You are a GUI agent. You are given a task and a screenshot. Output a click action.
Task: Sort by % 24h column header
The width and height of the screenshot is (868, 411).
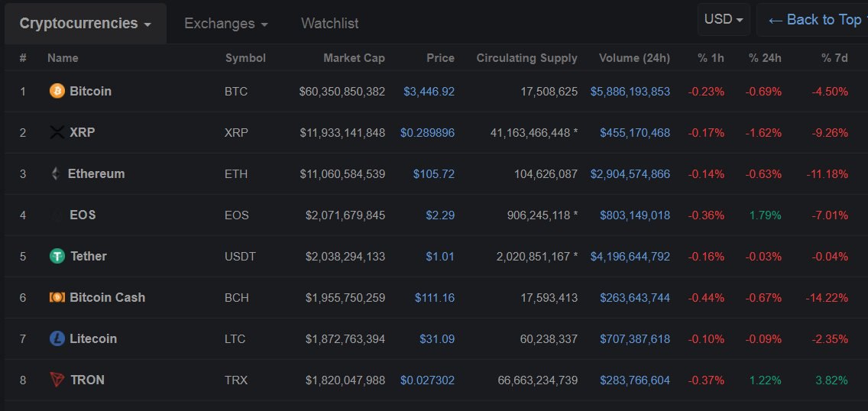(x=765, y=58)
